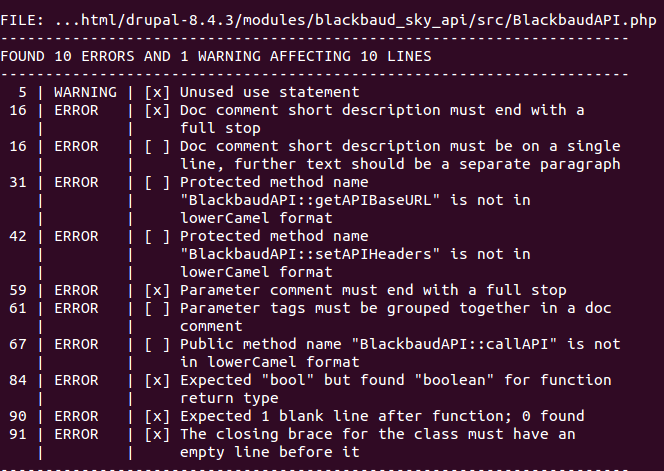Click line number 91 in the report

(x=18, y=434)
